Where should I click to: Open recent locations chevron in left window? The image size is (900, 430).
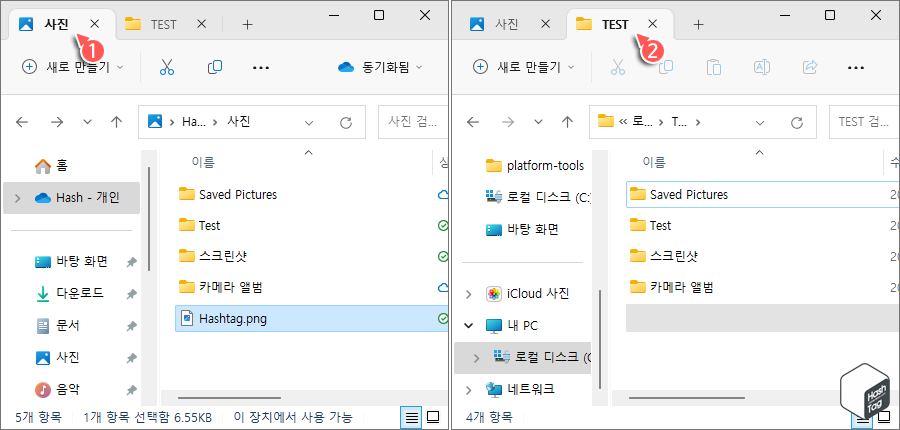pyautogui.click(x=87, y=122)
